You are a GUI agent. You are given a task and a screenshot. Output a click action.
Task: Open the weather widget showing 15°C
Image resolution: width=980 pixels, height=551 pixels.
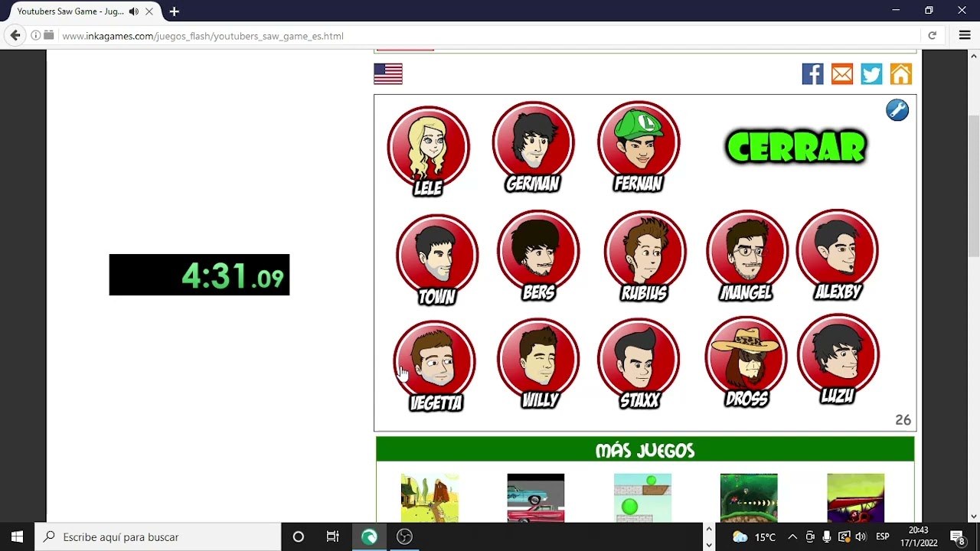coord(754,536)
